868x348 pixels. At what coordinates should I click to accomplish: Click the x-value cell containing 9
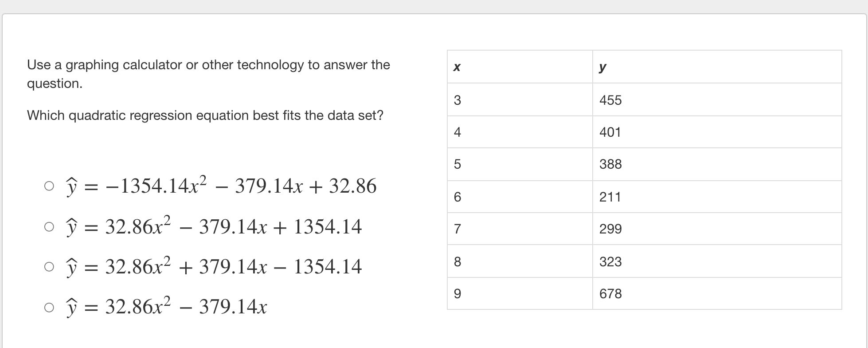click(520, 293)
